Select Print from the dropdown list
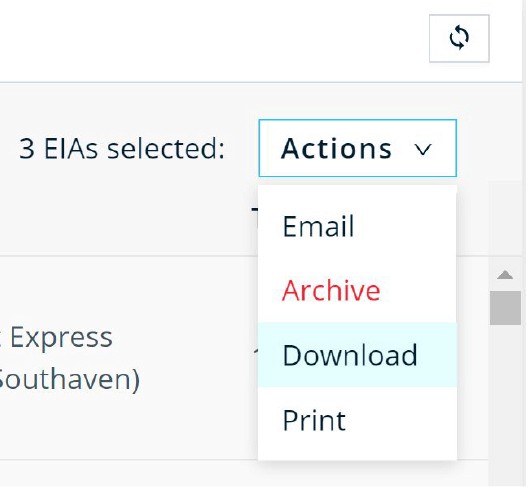 click(x=357, y=420)
